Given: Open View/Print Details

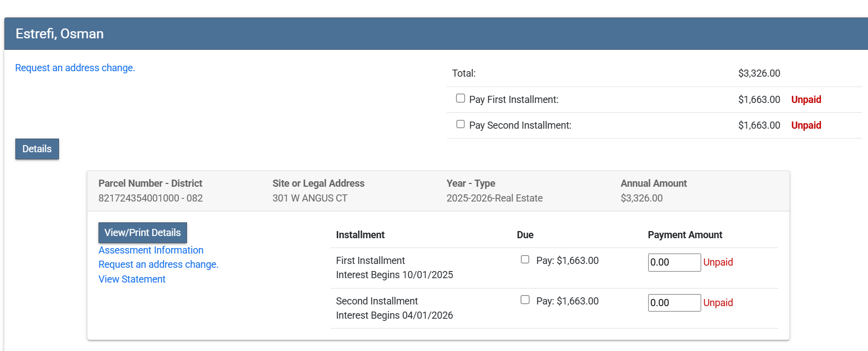Looking at the screenshot, I should [x=142, y=233].
